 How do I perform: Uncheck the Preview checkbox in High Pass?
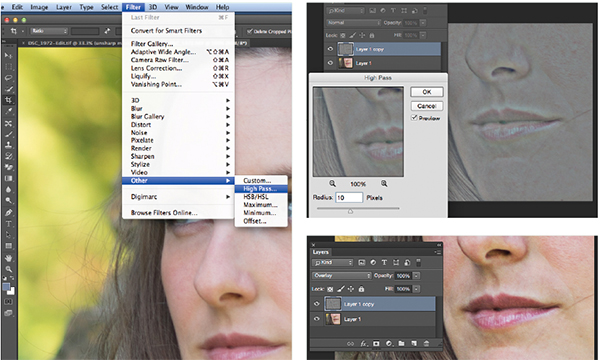414,118
